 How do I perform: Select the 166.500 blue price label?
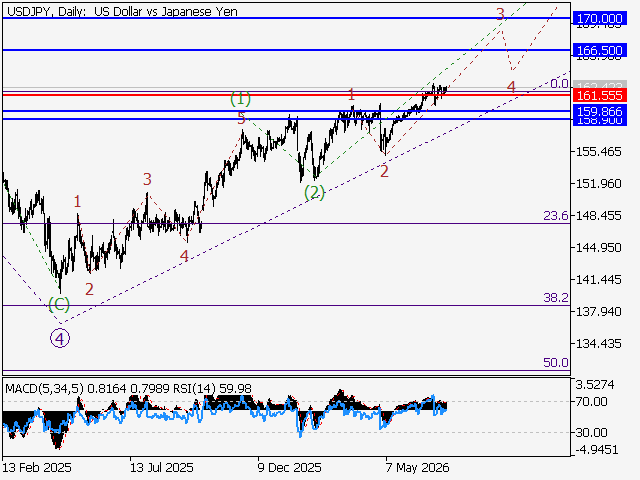pyautogui.click(x=599, y=50)
